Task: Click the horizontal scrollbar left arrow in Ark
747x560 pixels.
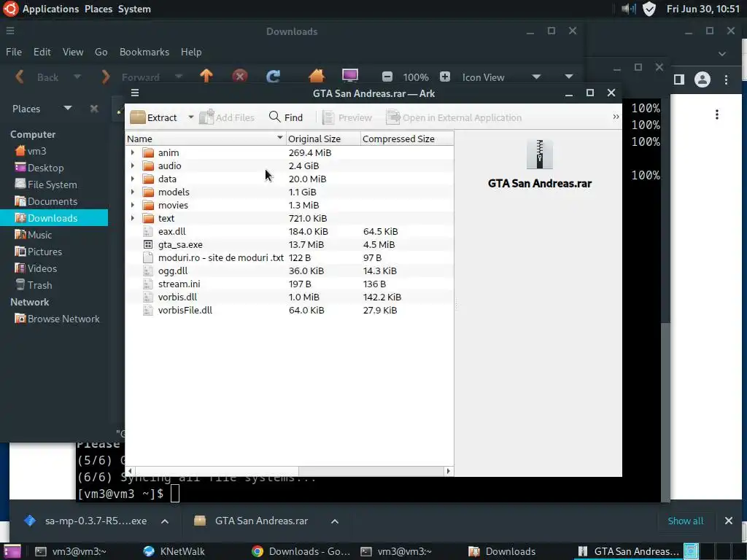Action: pos(130,471)
